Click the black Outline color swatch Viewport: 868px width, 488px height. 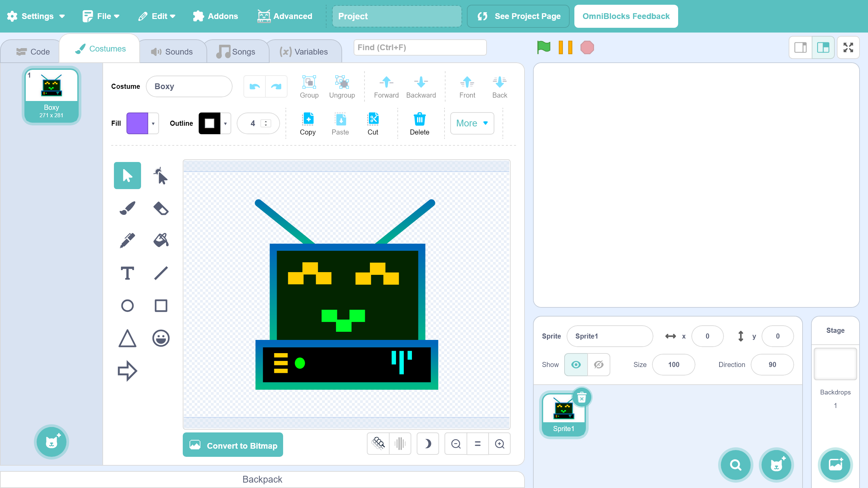click(x=209, y=124)
